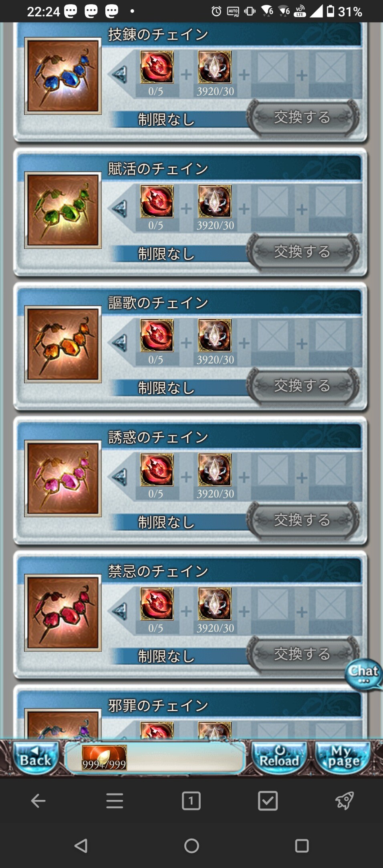Open browser hamburger menu

[x=115, y=801]
